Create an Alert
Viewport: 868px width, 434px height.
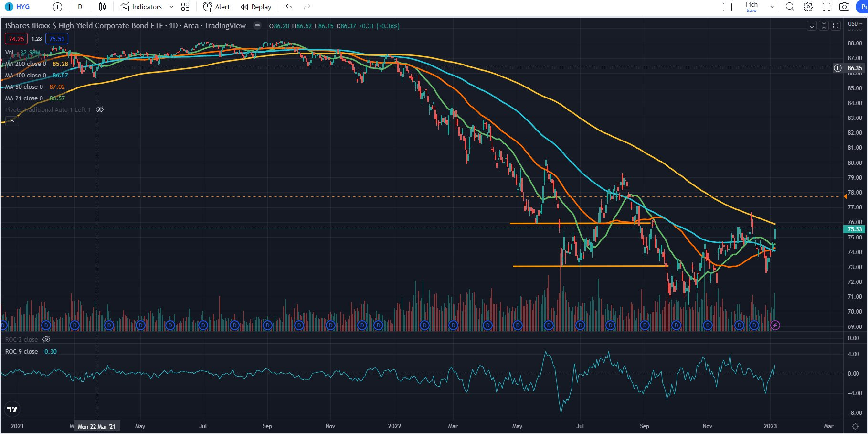point(216,7)
